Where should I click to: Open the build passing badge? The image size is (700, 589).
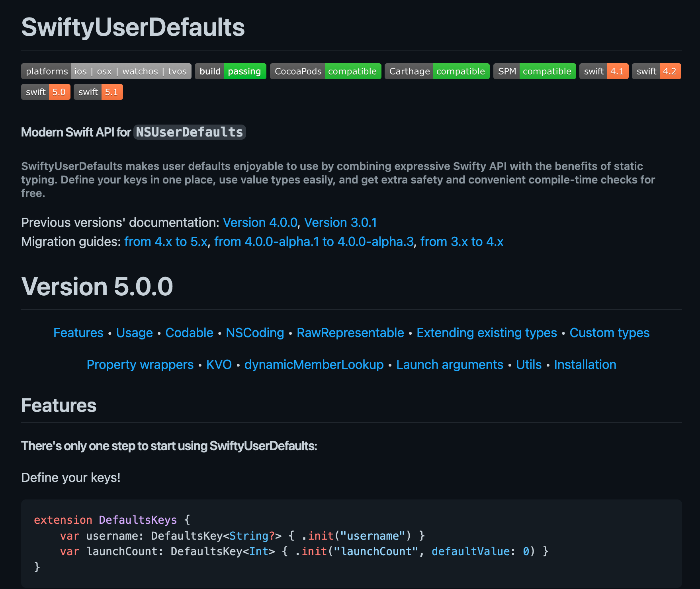pyautogui.click(x=231, y=71)
